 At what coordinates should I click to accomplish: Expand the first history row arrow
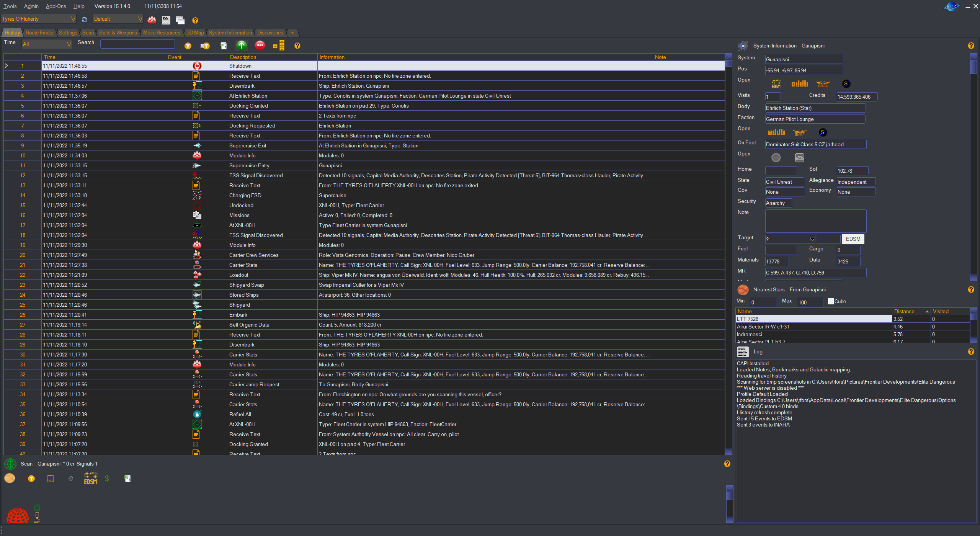[7, 66]
